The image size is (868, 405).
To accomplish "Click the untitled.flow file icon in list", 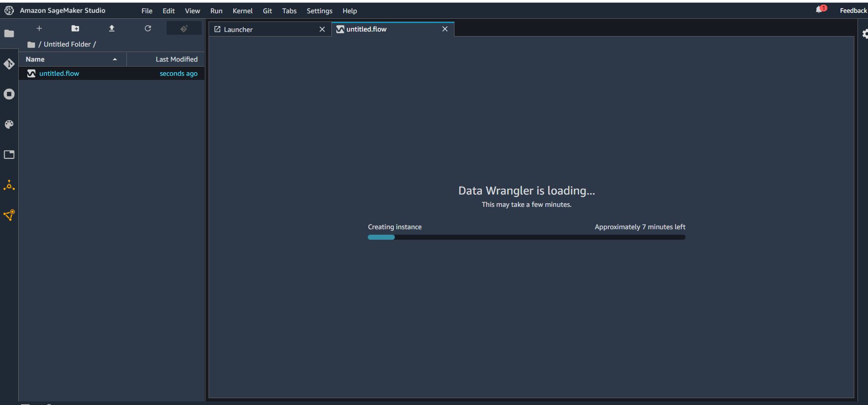I will 31,74.
